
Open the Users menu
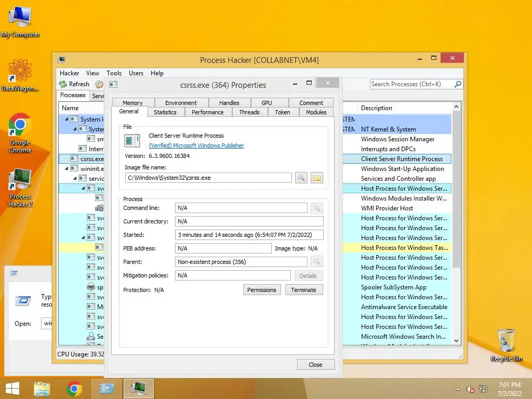[136, 73]
